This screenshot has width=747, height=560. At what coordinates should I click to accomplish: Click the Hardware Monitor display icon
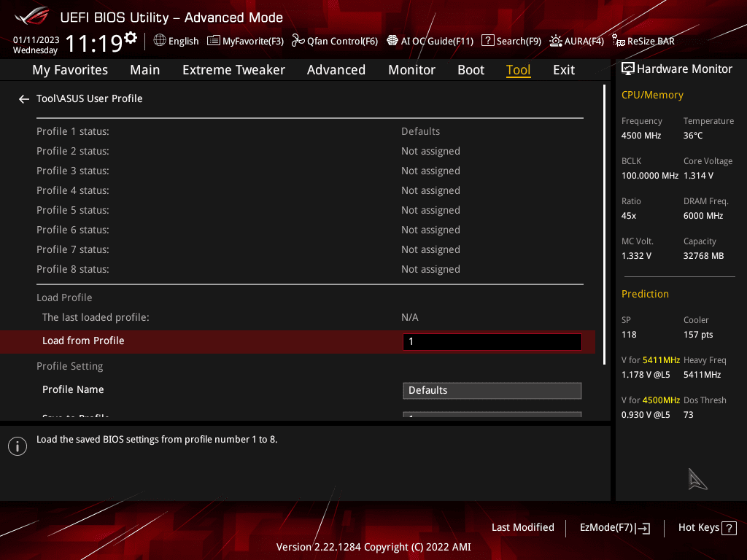coord(628,69)
